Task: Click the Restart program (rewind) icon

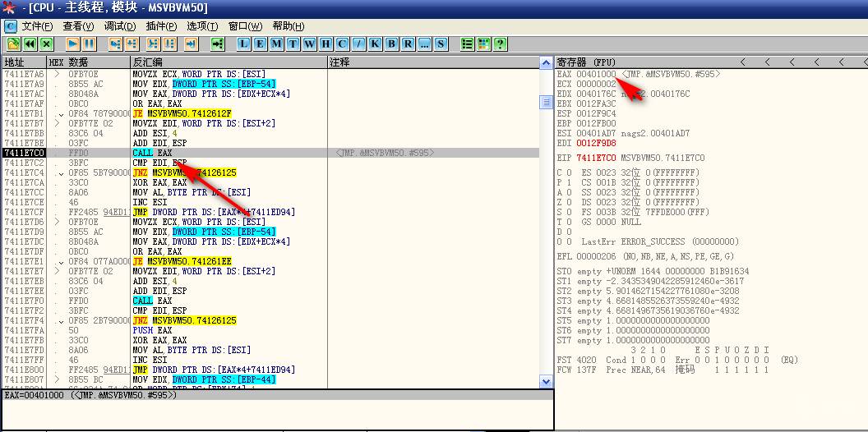Action: pyautogui.click(x=30, y=44)
